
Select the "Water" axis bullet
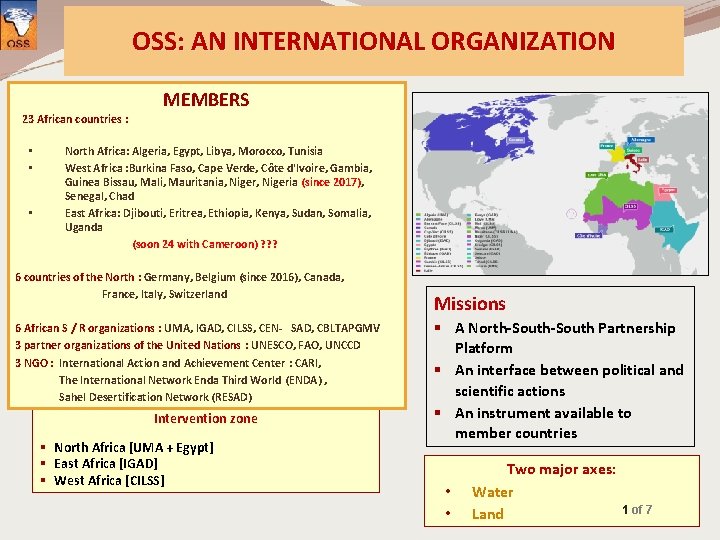[x=492, y=492]
